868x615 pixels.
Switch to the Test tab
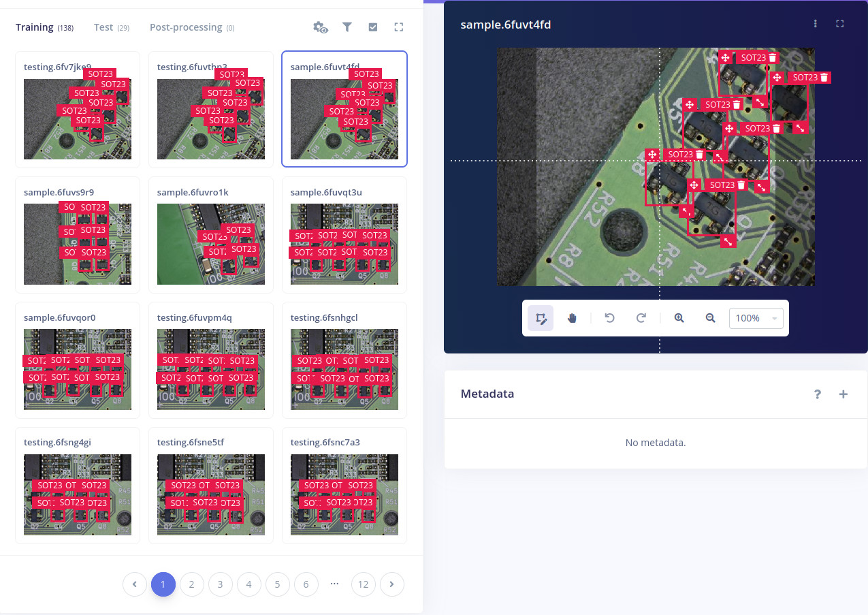[x=112, y=27]
